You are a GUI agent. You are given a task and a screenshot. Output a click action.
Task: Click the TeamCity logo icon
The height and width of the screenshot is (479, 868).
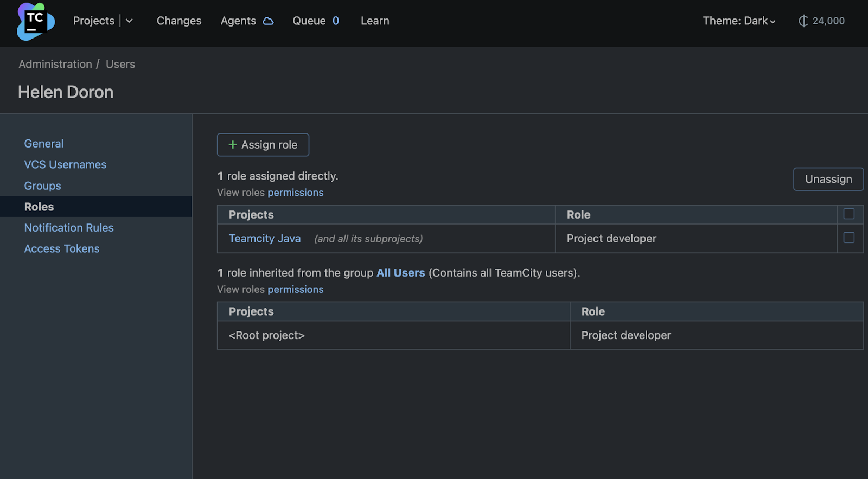pyautogui.click(x=36, y=21)
